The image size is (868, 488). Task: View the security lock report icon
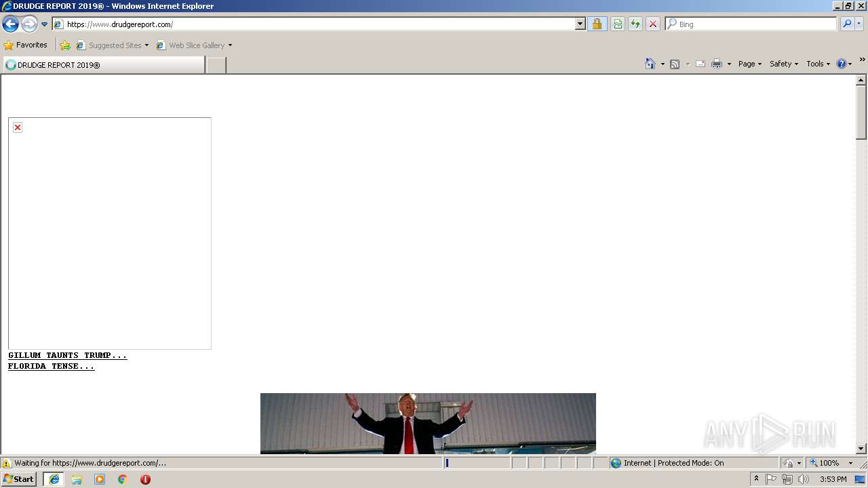tap(597, 24)
